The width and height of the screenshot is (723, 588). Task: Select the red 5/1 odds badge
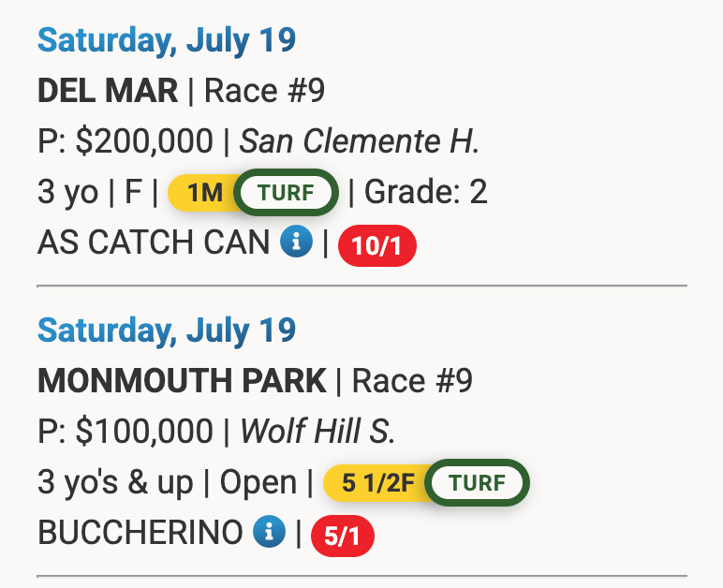(342, 537)
